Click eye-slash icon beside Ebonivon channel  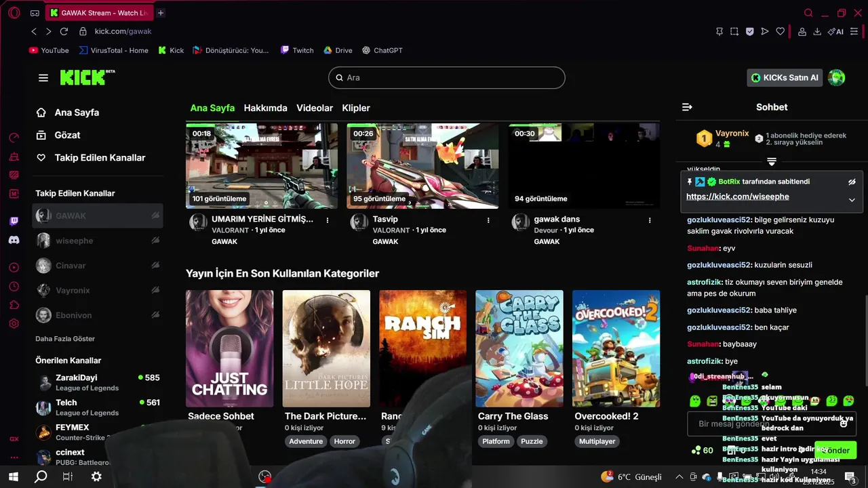(x=155, y=315)
